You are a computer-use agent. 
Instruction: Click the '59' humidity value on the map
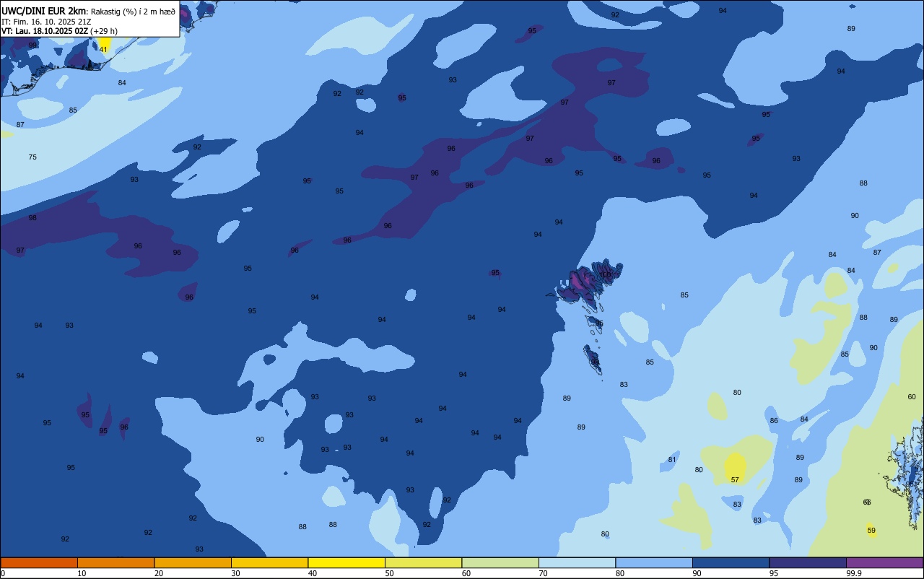(x=871, y=531)
